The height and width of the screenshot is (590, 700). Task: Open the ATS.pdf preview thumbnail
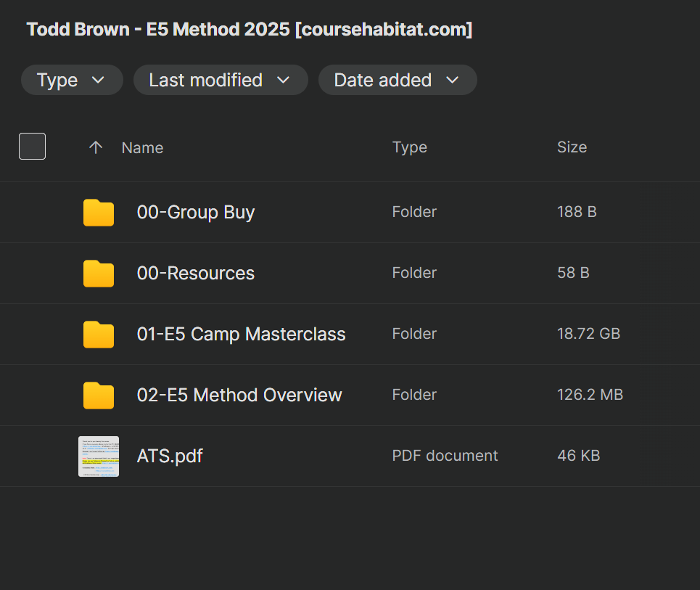pos(99,456)
